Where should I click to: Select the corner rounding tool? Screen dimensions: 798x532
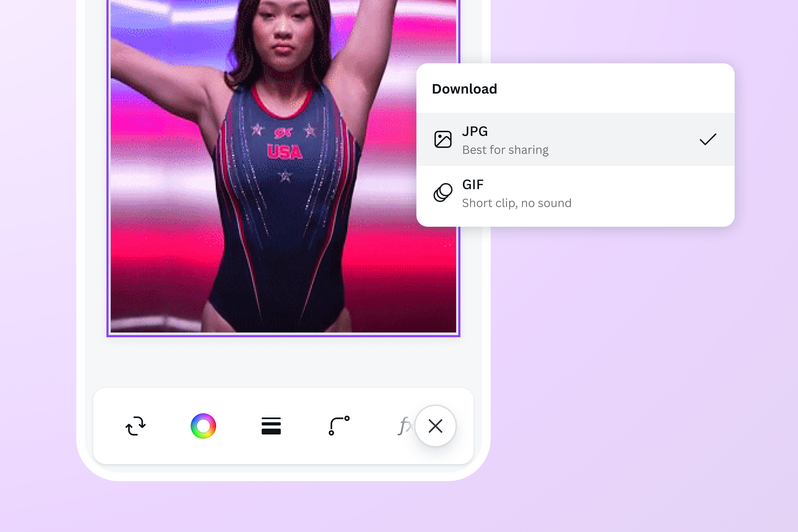339,426
